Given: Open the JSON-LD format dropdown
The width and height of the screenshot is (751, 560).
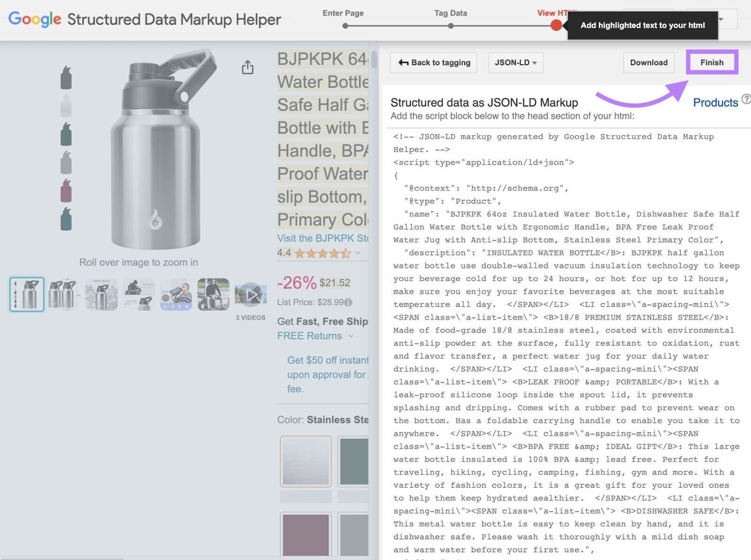Looking at the screenshot, I should tap(515, 62).
